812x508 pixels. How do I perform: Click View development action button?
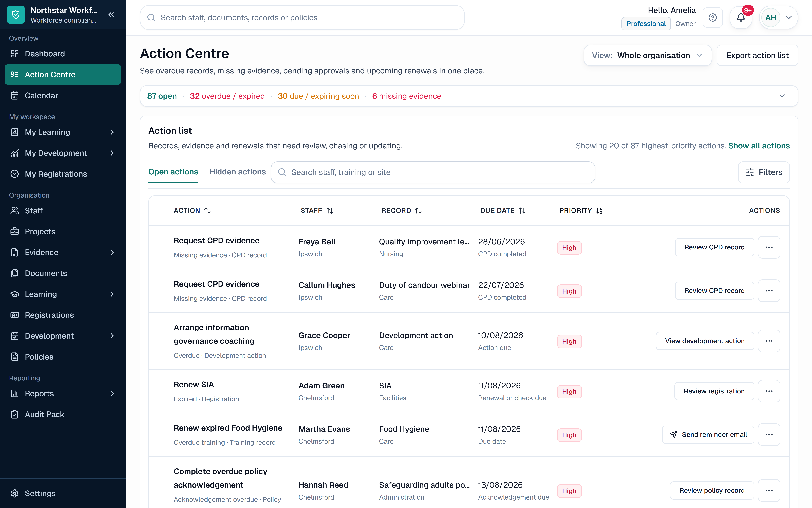click(705, 341)
